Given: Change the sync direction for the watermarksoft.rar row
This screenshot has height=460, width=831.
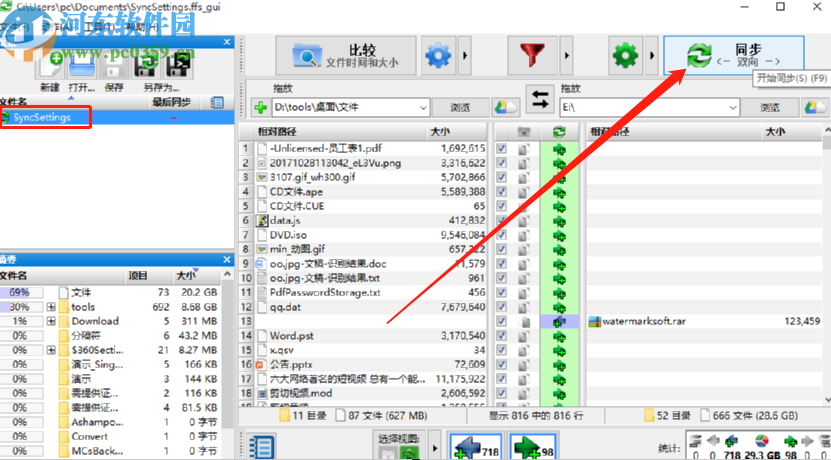Looking at the screenshot, I should point(559,321).
